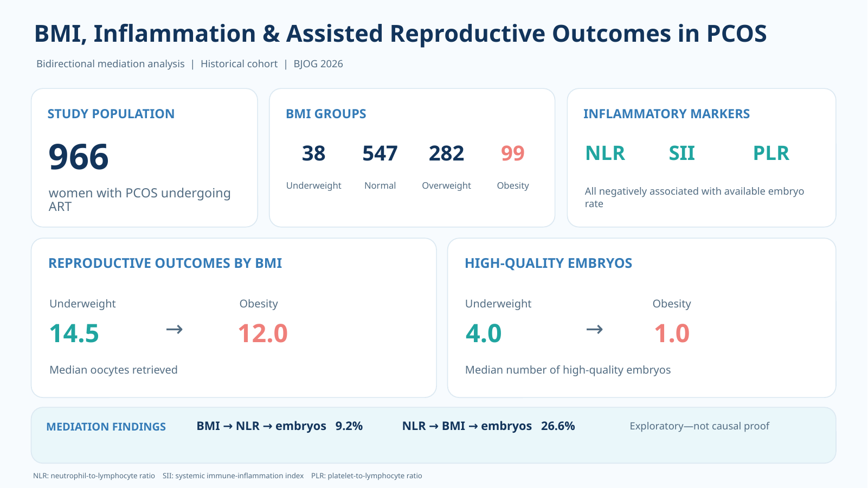This screenshot has height=488, width=868.
Task: Click the arrow between oocyte values 14.5 and 12.0
Action: 174,329
